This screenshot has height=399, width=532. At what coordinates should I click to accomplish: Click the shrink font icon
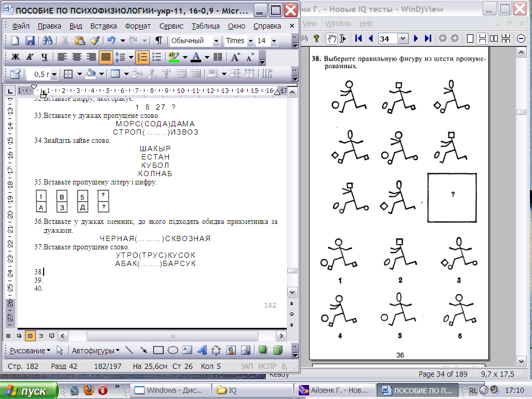(250, 57)
